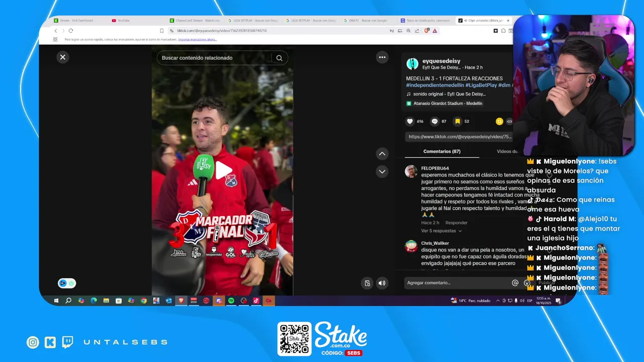The height and width of the screenshot is (362, 644).
Task: Open FELOPEBU64 commenter avatar
Action: 411,171
